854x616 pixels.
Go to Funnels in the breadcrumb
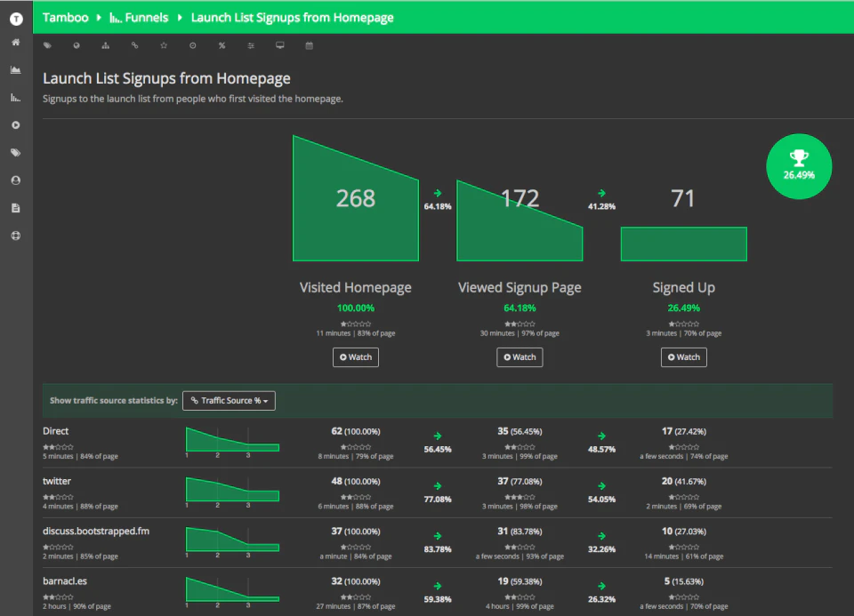(139, 18)
